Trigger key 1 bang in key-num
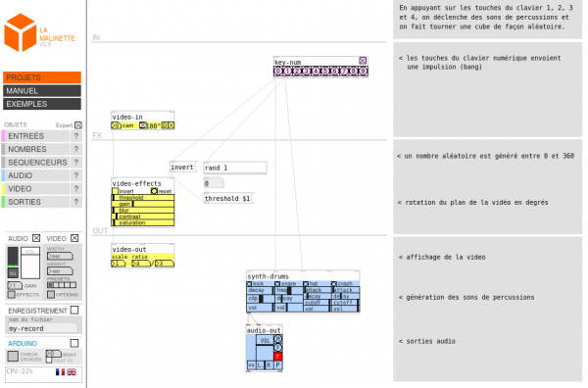 click(287, 71)
